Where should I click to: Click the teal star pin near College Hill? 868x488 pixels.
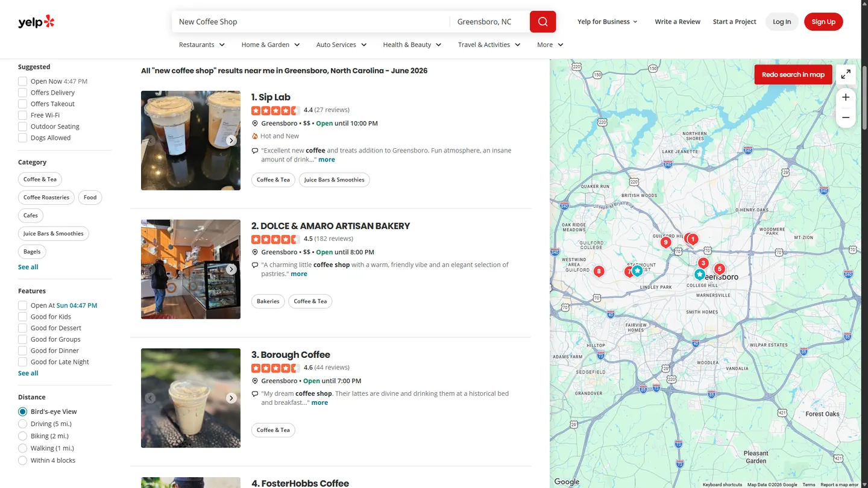(699, 275)
